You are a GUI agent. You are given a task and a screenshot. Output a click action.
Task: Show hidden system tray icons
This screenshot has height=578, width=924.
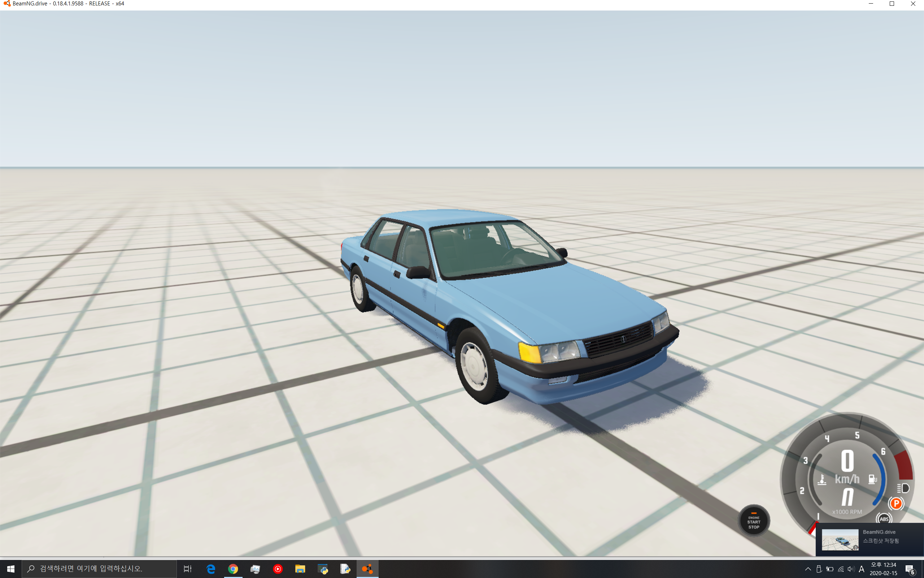(x=807, y=569)
